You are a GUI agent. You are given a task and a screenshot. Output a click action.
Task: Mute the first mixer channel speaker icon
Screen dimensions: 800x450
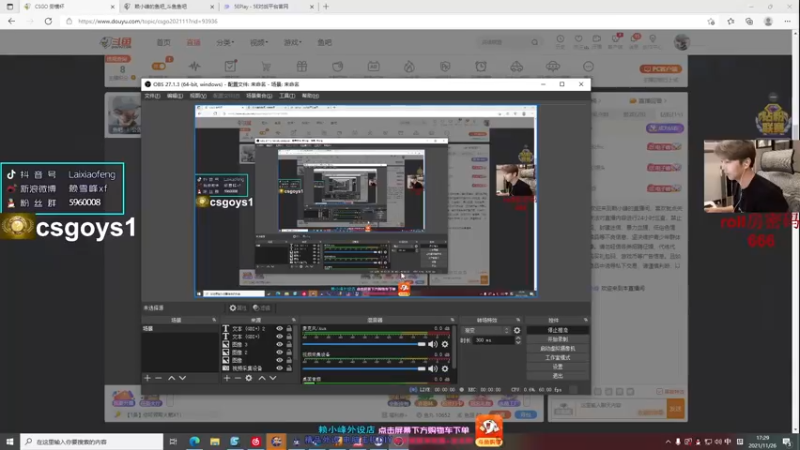pos(433,344)
